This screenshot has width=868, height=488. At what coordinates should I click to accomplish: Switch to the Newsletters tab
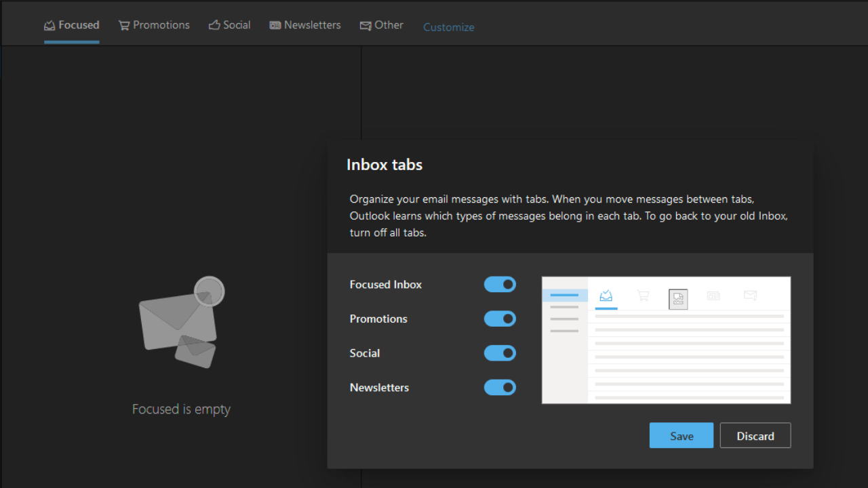305,25
